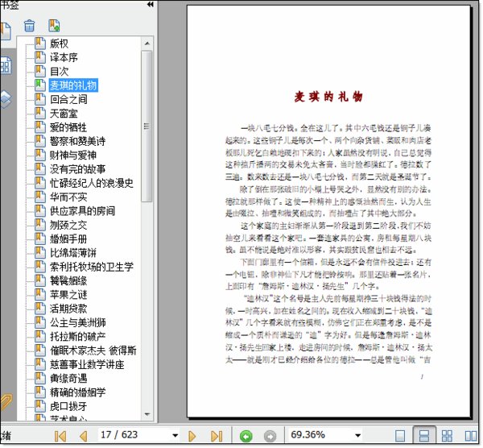Screen dimensions: 483x448
Task: Open the 目次 bookmark
Action: pos(59,71)
